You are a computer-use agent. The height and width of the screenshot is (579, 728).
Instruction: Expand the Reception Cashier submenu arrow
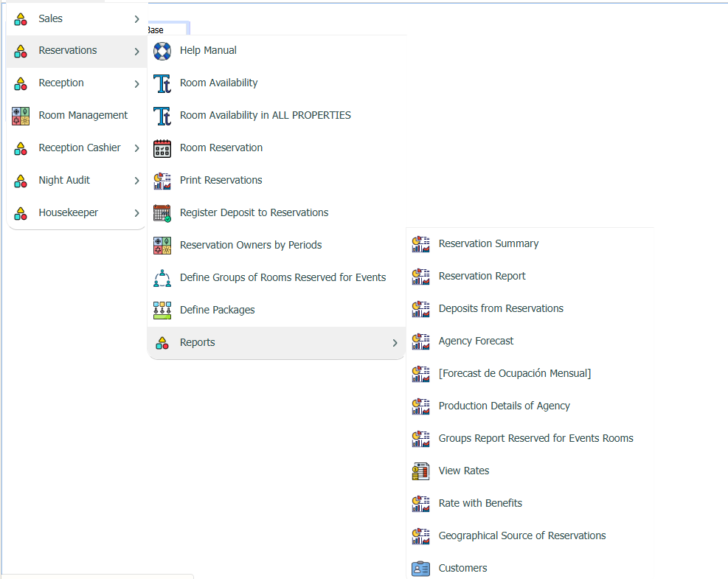coord(136,148)
